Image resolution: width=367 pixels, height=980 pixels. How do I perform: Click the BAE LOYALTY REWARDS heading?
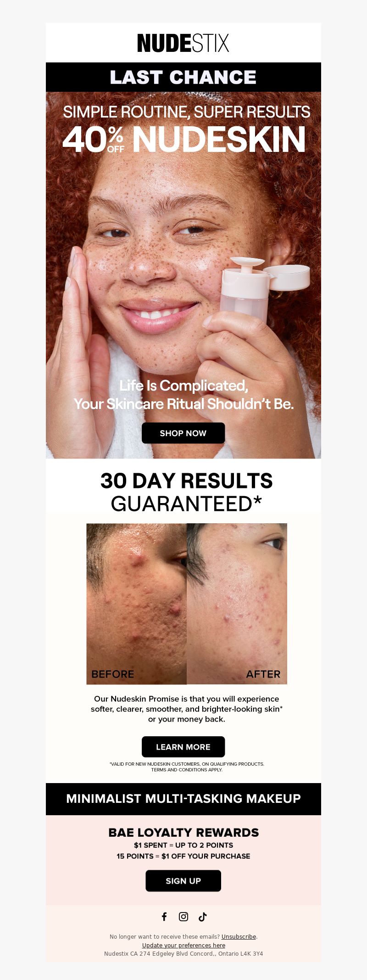pos(183,832)
